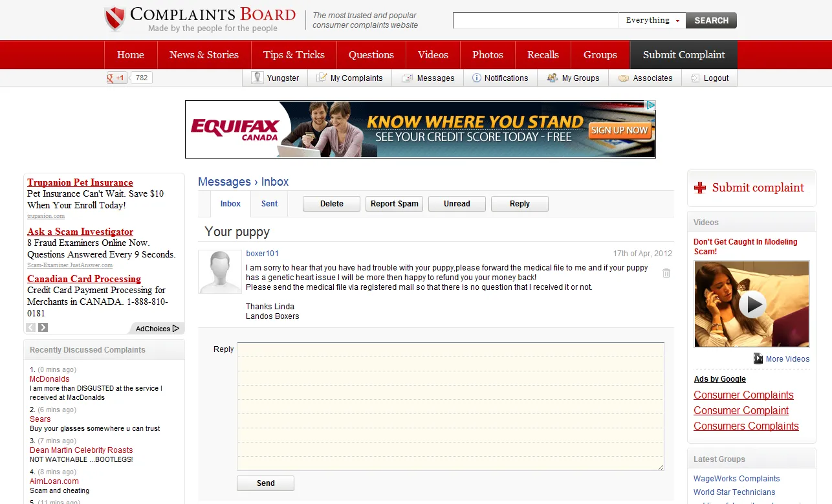Open the Questions menu
The width and height of the screenshot is (832, 504).
pyautogui.click(x=371, y=55)
